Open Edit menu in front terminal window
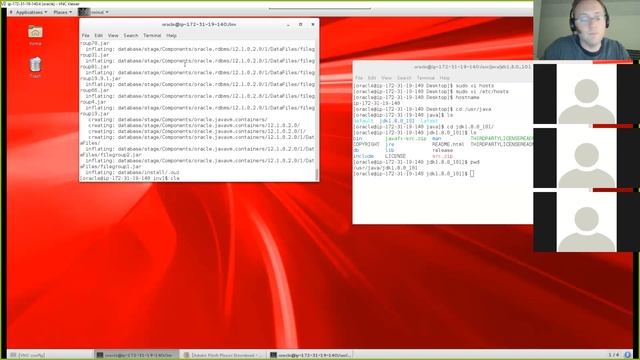 [x=99, y=36]
